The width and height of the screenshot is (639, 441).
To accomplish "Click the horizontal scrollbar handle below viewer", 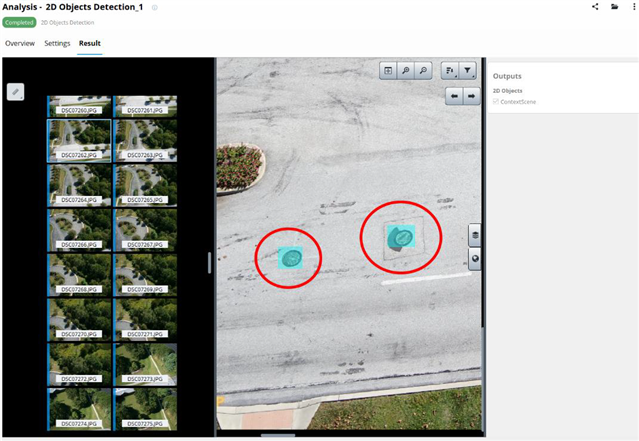I will click(x=278, y=436).
